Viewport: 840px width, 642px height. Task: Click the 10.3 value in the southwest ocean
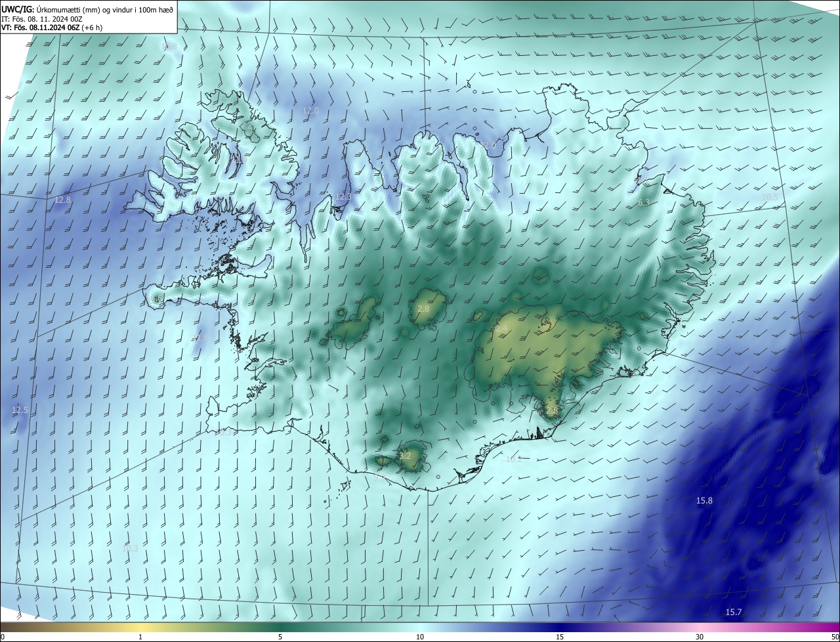pos(131,547)
